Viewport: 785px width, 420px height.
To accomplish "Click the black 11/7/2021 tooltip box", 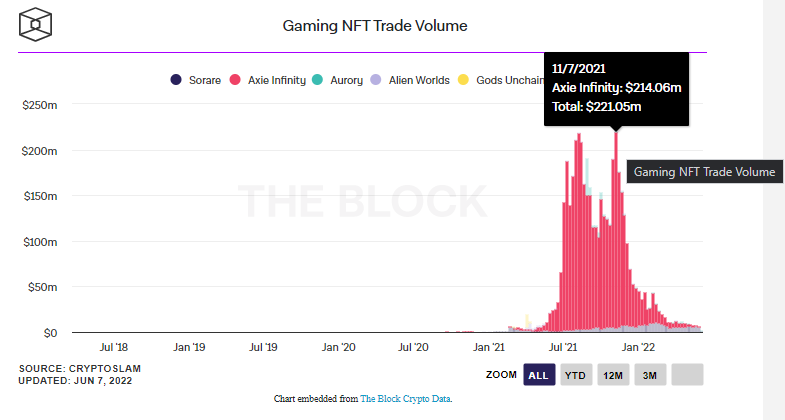I will click(x=617, y=88).
